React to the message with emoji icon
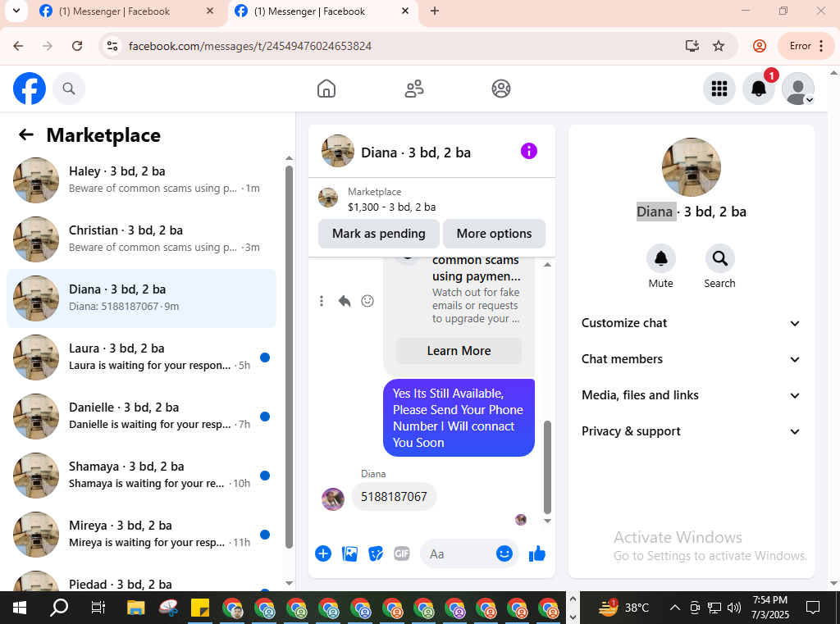840x624 pixels. coord(367,301)
